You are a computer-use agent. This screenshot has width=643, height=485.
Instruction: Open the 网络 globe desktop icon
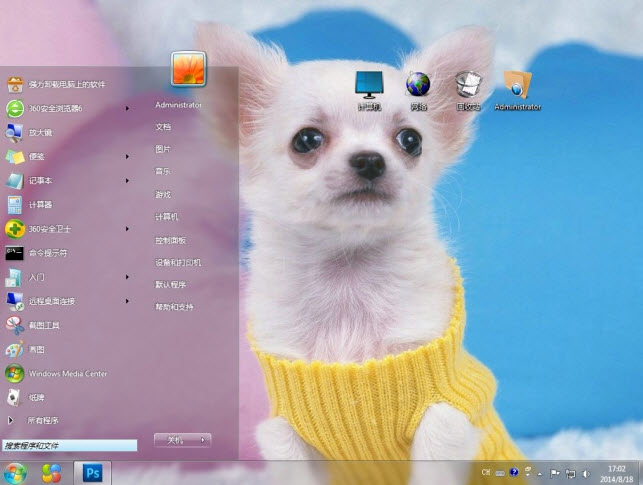418,90
